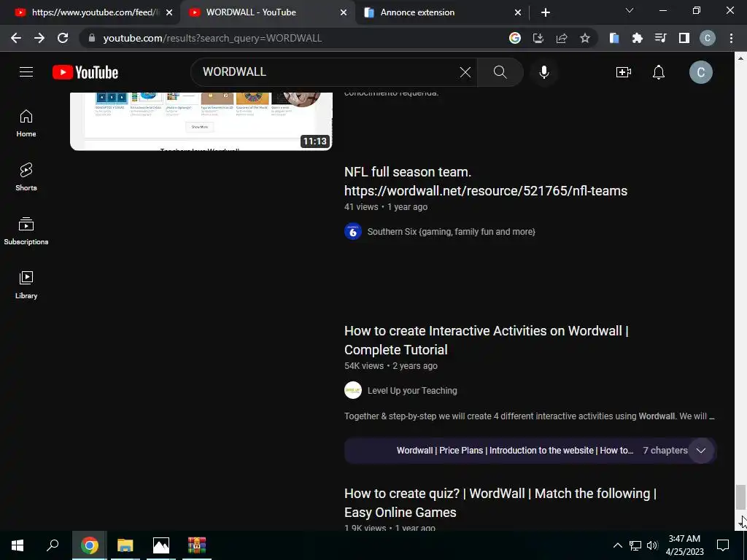Click the scrollbar down arrow
The width and height of the screenshot is (747, 560).
click(x=740, y=524)
